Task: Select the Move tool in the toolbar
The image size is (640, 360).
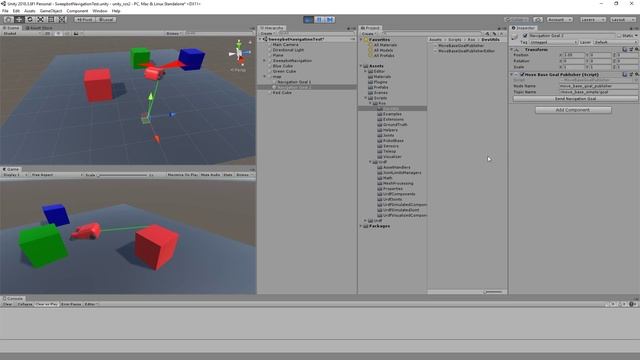Action: click(x=19, y=20)
